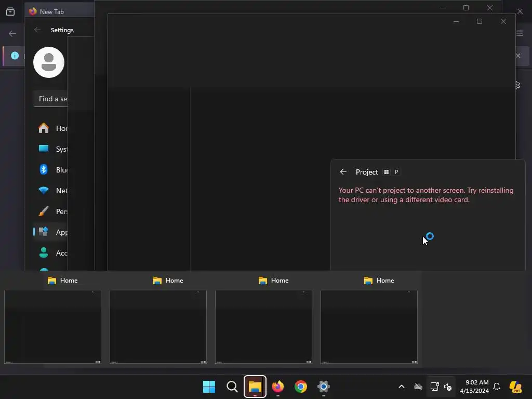Select Bluetooth in Settings sidebar

(x=50, y=170)
